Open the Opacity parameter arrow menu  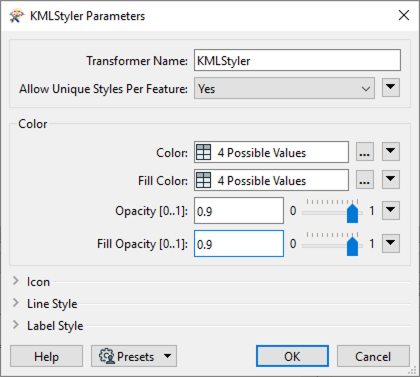391,210
